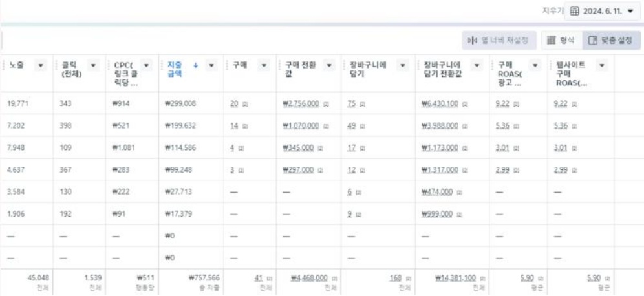Open dropdown arrow on CPC column header
Viewport: 644px width, 296px height.
click(146, 65)
